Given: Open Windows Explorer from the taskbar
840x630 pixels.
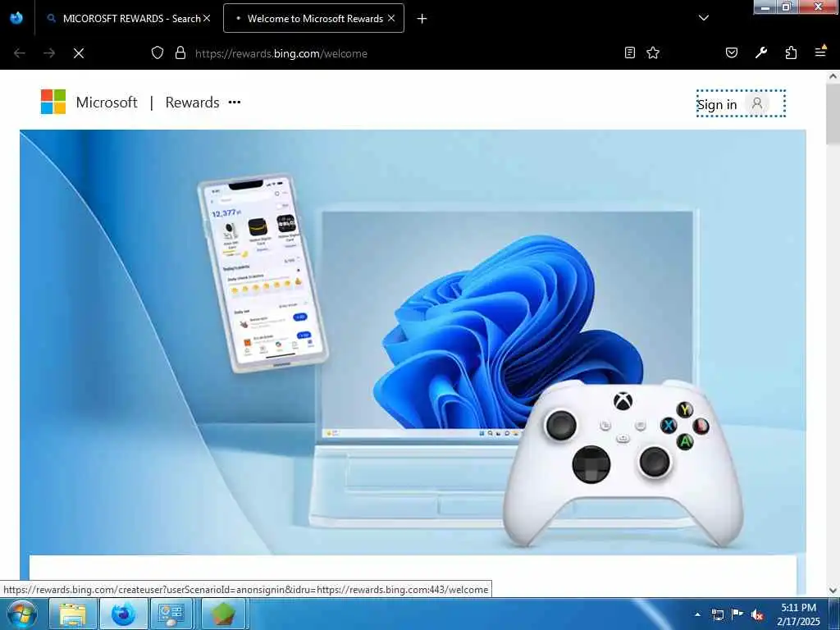Looking at the screenshot, I should point(72,614).
